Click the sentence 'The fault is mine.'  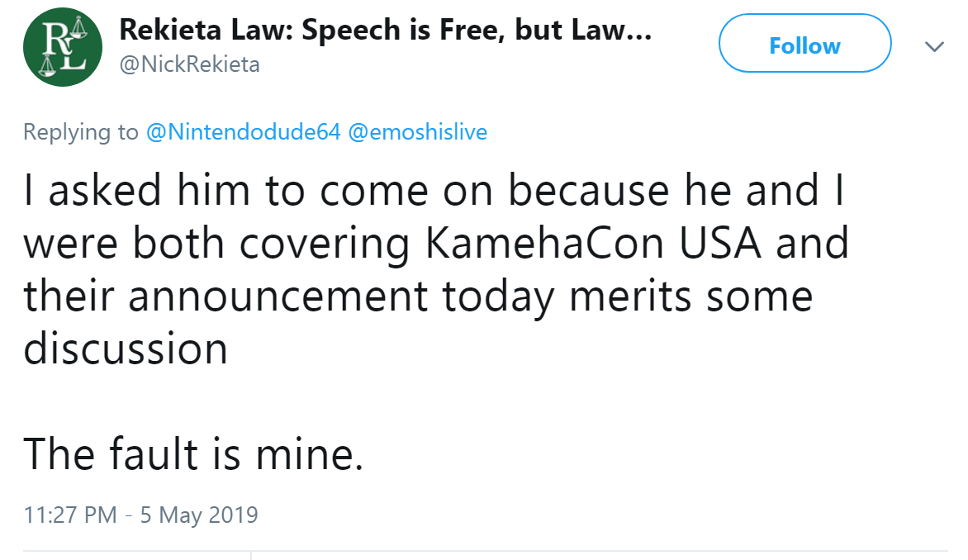193,453
